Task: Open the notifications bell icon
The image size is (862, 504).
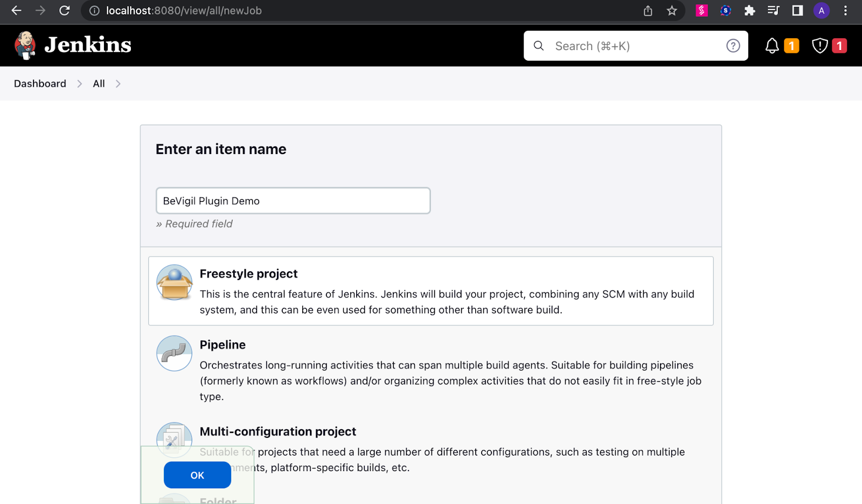Action: click(x=772, y=46)
